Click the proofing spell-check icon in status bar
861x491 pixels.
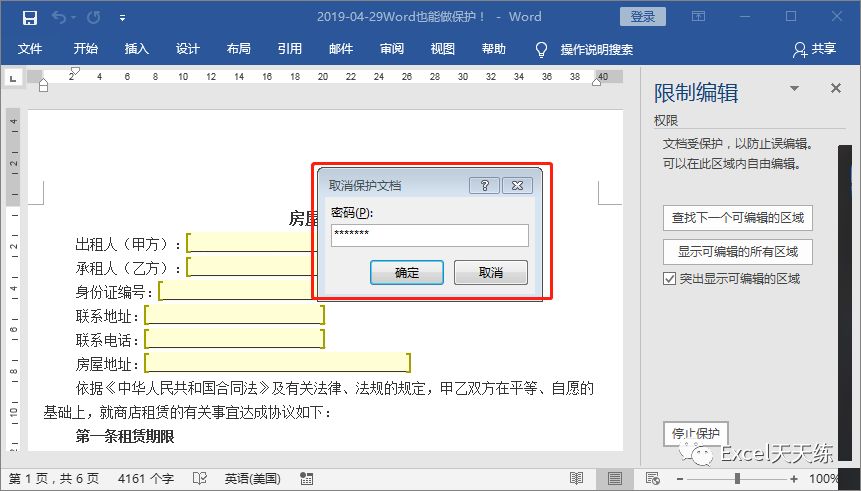(x=200, y=479)
